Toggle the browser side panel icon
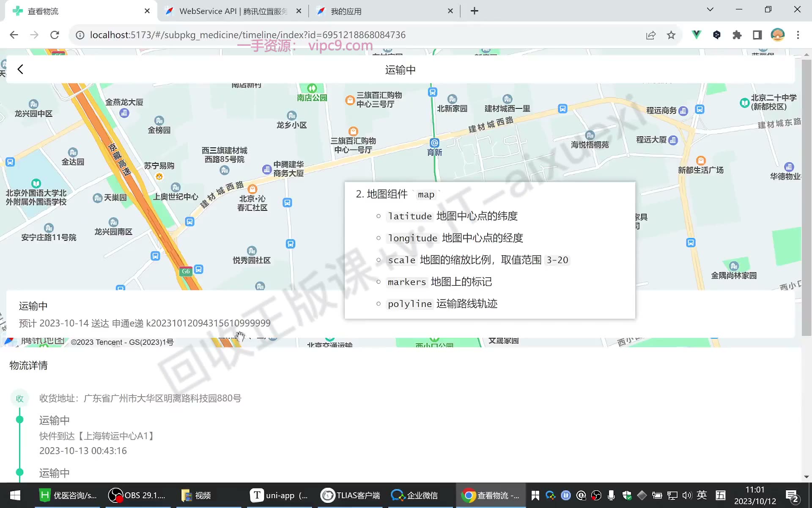The image size is (812, 508). point(757,35)
